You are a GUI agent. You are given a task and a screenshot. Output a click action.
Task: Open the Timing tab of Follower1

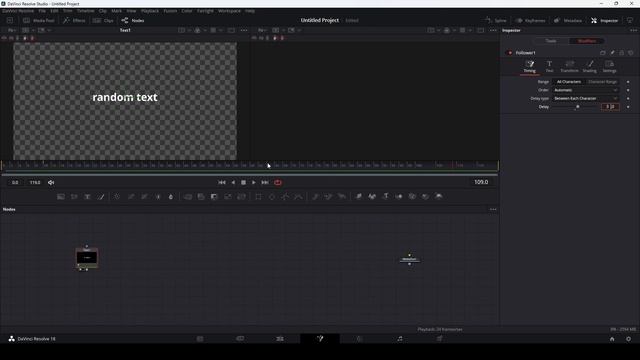(529, 67)
